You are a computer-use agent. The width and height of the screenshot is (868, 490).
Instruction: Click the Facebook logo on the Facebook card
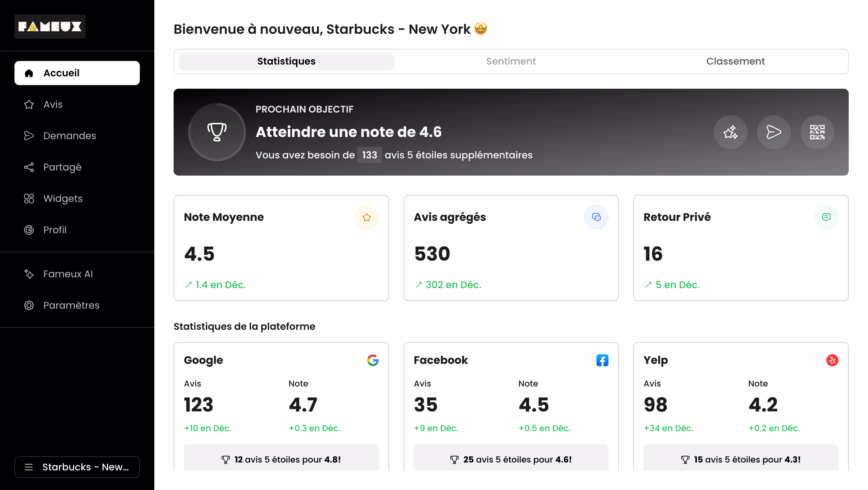click(602, 360)
